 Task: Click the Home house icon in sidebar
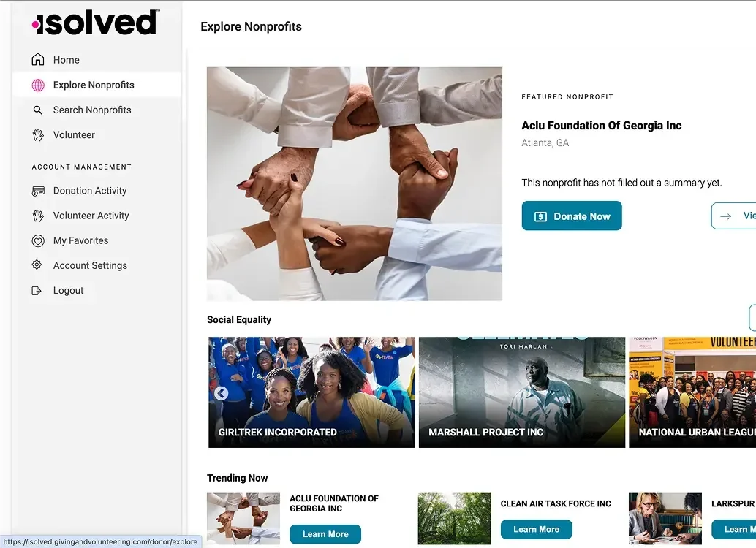click(37, 59)
